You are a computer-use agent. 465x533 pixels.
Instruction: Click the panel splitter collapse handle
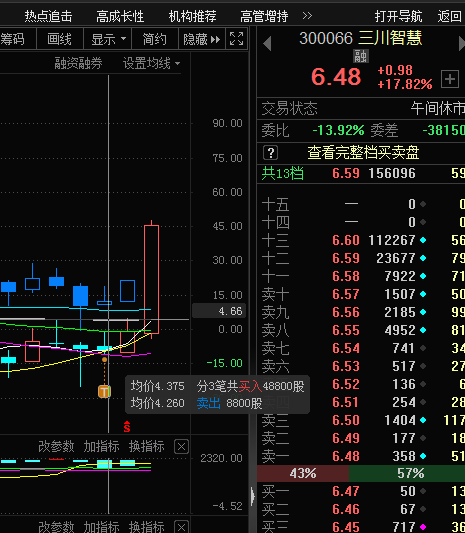[x=253, y=496]
